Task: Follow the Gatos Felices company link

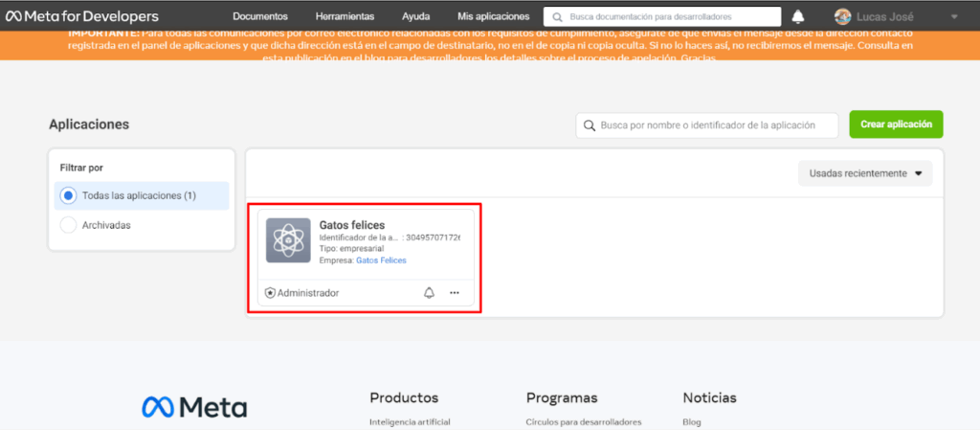Action: pyautogui.click(x=381, y=260)
